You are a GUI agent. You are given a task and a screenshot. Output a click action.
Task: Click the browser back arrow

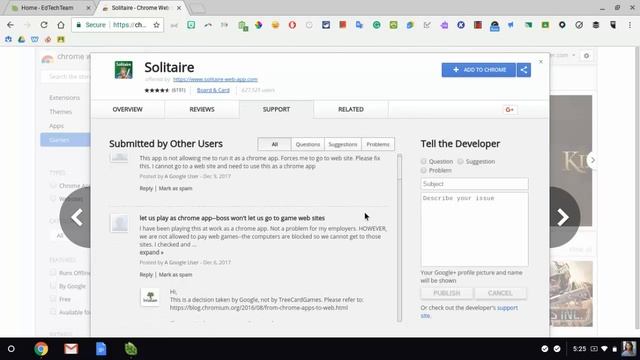click(10, 25)
